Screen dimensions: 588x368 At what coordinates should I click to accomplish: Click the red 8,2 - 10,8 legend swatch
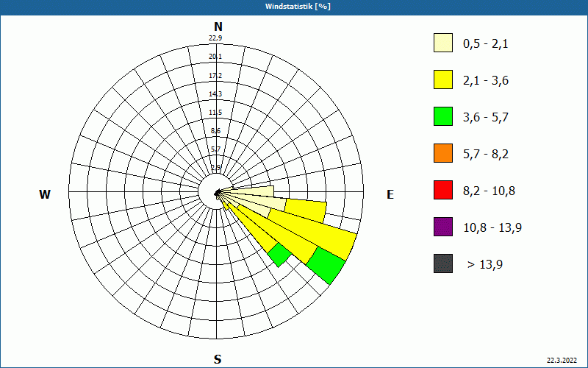coord(443,190)
